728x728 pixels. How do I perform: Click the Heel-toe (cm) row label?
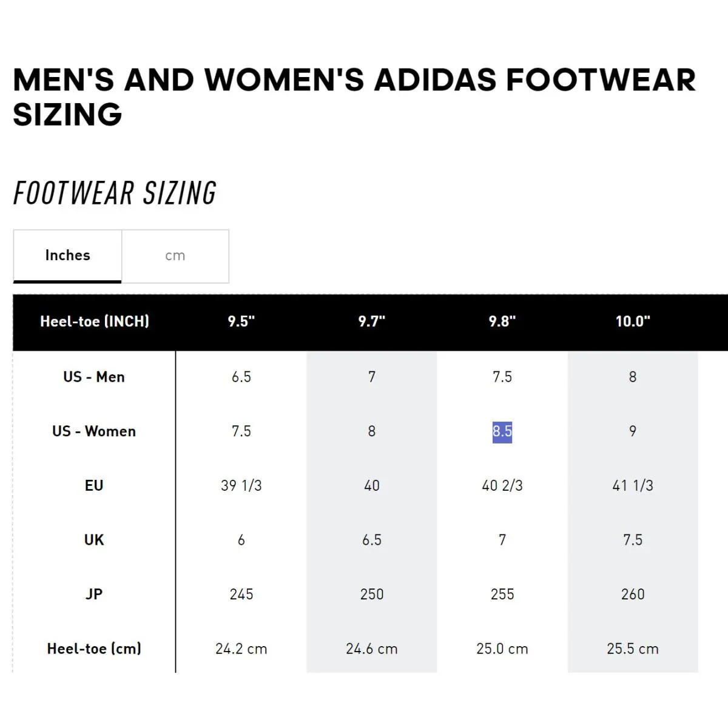(x=94, y=649)
